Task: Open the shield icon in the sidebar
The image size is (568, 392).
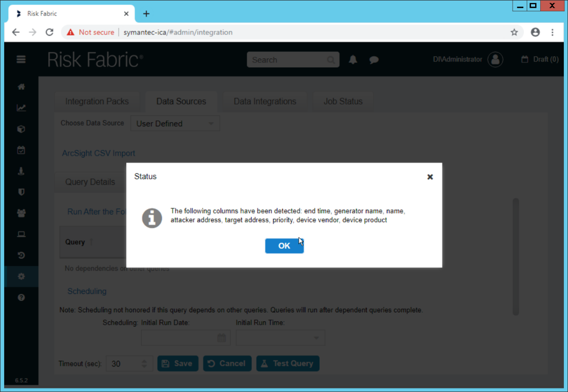Action: (21, 192)
